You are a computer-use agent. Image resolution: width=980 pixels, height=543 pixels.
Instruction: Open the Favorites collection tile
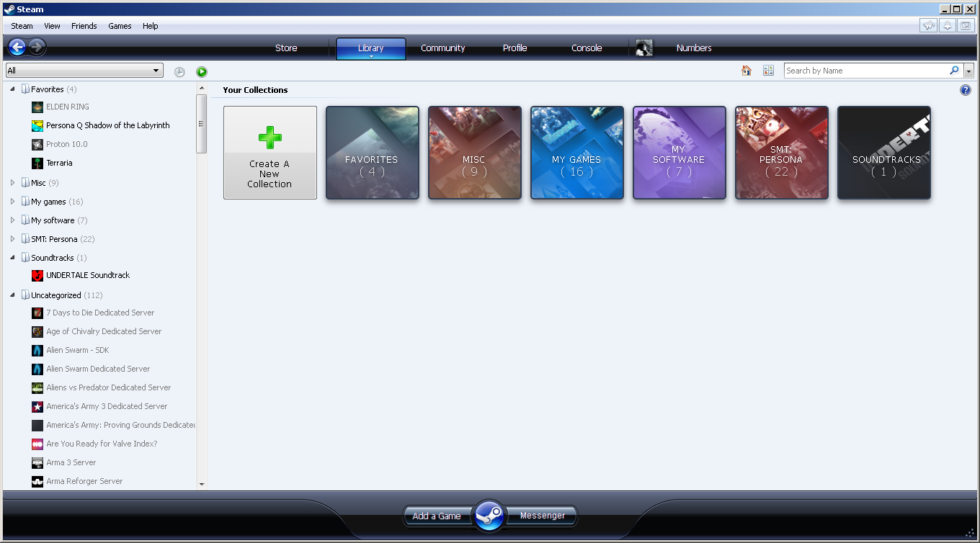click(x=373, y=153)
